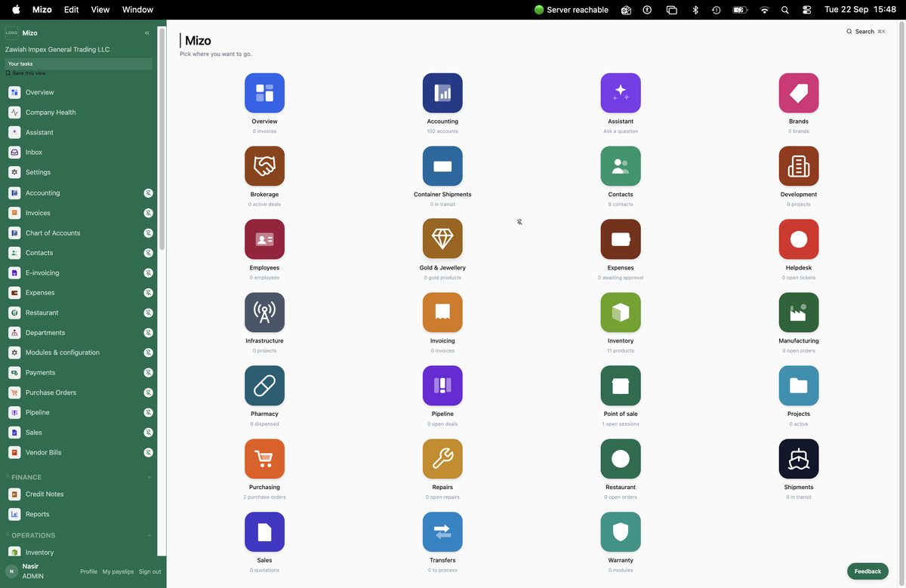Image resolution: width=906 pixels, height=588 pixels.
Task: Open the Infrastructure antenna tile
Action: click(264, 312)
